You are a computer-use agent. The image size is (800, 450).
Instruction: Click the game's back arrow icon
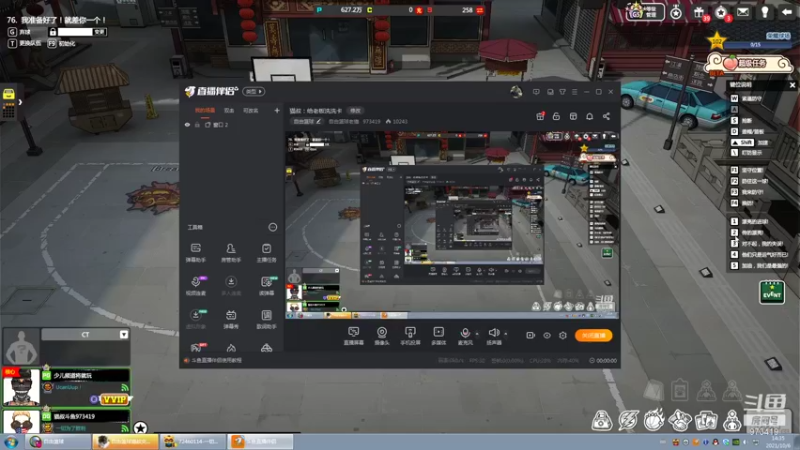(787, 12)
